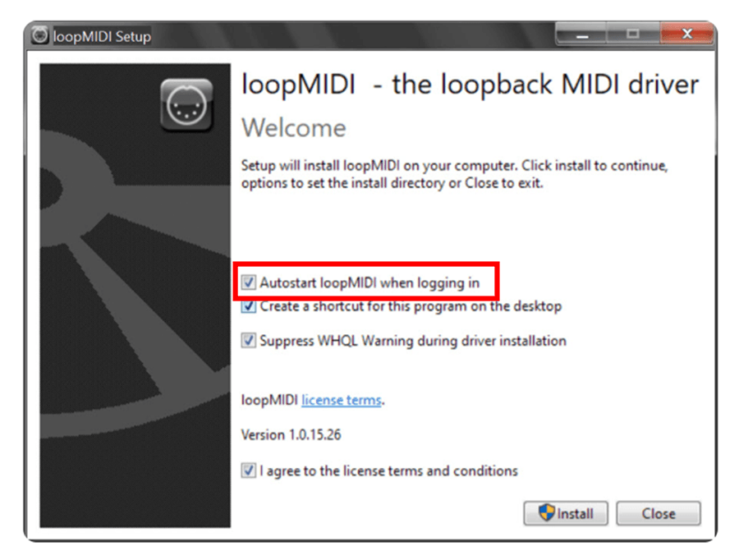Click the 'I agree to the license terms' label text
Viewport: 739px width, 560px height.
(x=389, y=471)
